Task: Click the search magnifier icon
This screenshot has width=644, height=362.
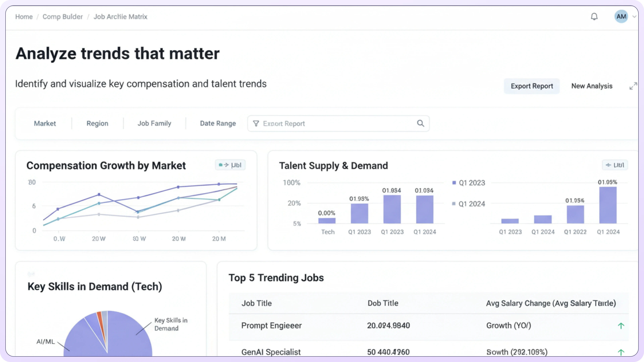Action: (420, 123)
